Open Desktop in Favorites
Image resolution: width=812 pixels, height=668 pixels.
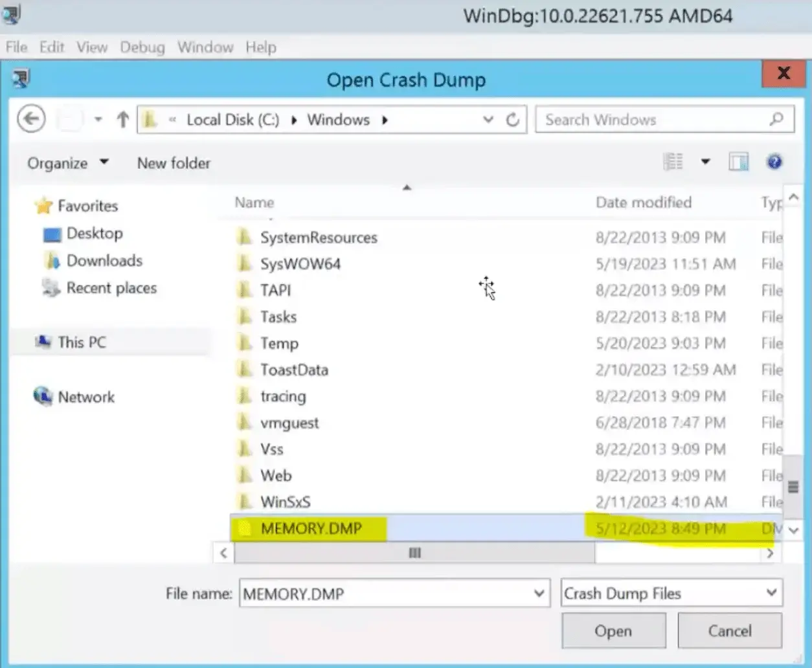(95, 233)
